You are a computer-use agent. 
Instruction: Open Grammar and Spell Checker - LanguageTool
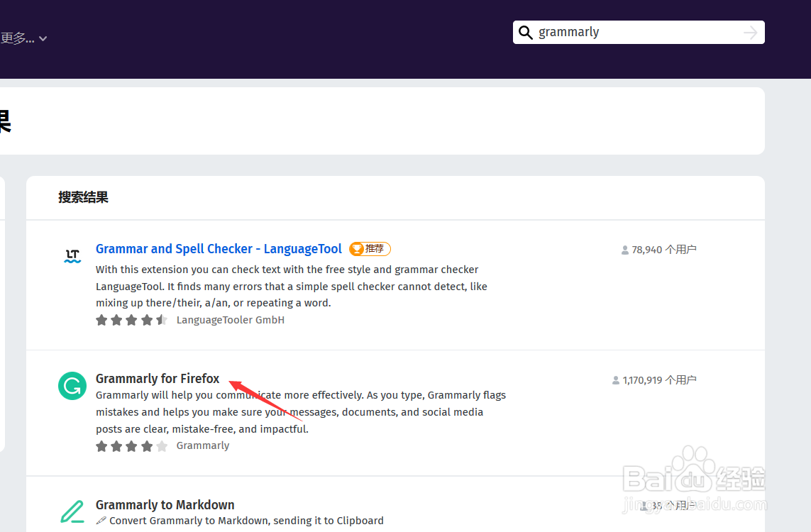[x=219, y=249]
